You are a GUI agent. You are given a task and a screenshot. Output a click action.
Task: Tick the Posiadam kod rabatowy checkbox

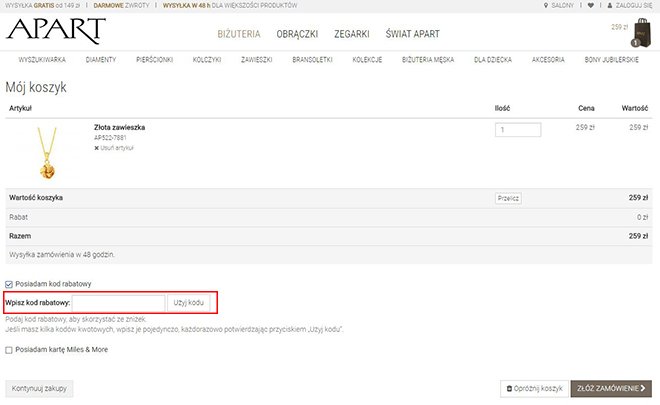pos(9,284)
